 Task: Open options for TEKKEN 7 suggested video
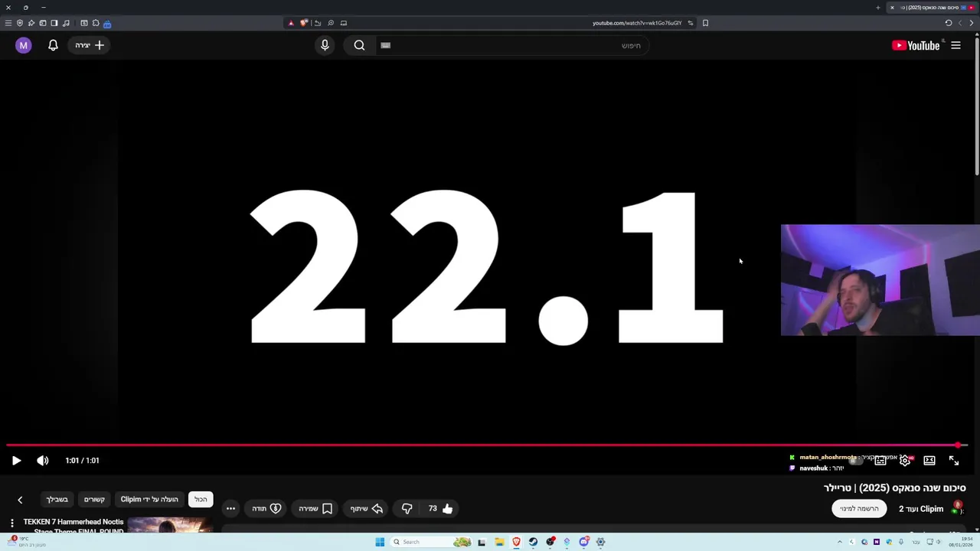click(x=11, y=523)
